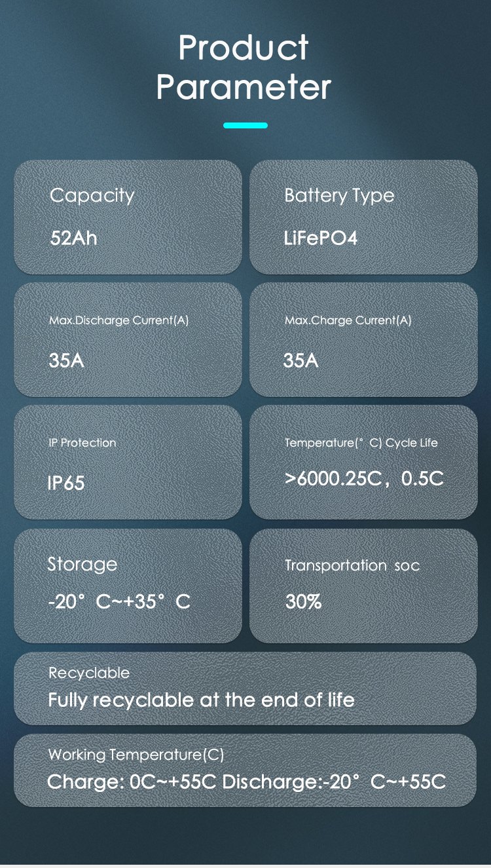Viewport: 491px width, 868px height.
Task: Click the Transportation soc label
Action: [x=352, y=565]
